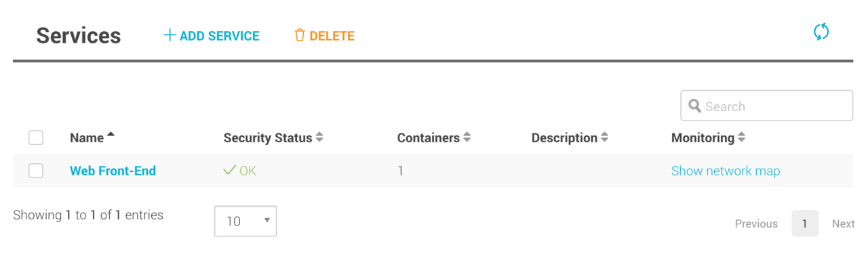The width and height of the screenshot is (868, 256).
Task: Open the Web Front-End service link
Action: point(113,171)
